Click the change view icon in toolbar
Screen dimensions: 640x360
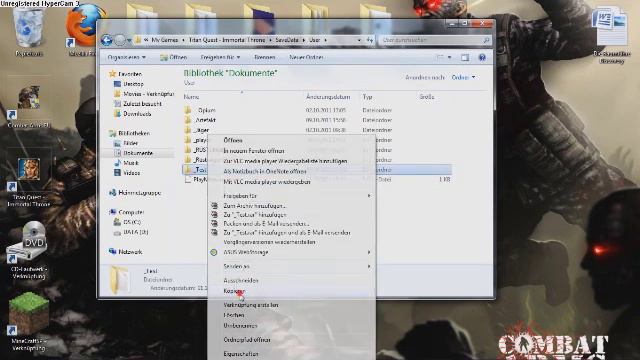(x=440, y=58)
